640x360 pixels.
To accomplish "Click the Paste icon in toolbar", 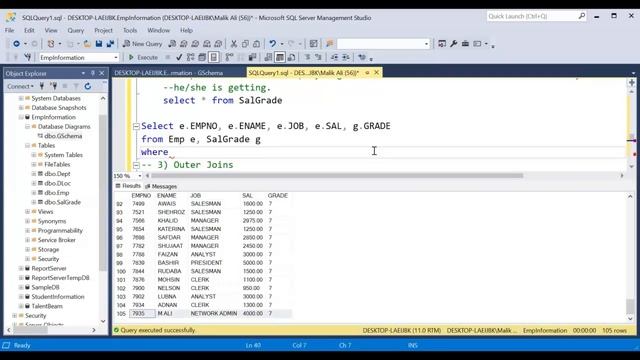I will point(256,44).
